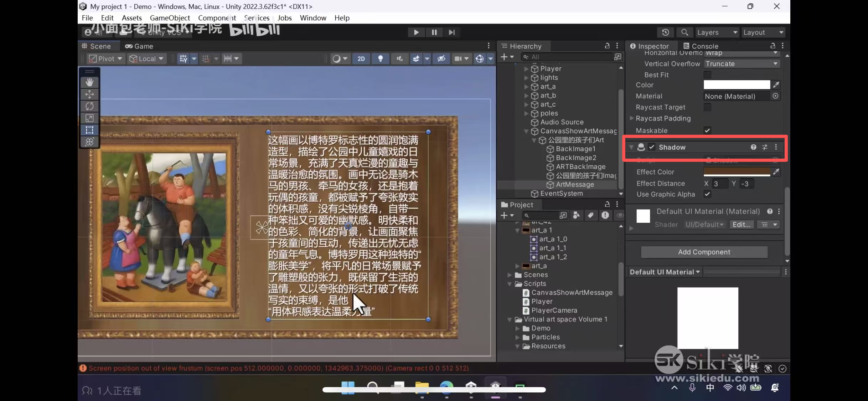Open the Window menu
868x401 pixels.
313,18
